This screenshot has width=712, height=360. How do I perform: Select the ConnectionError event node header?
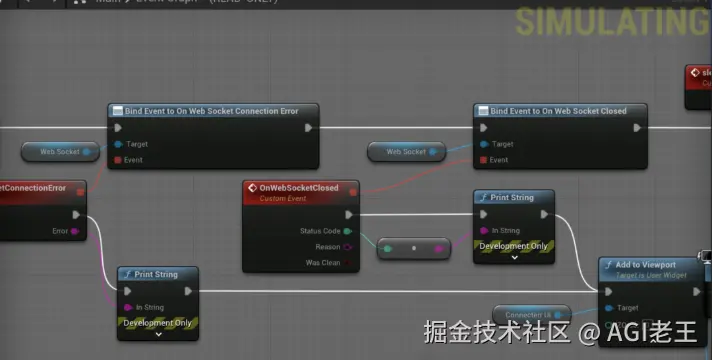tap(42, 192)
